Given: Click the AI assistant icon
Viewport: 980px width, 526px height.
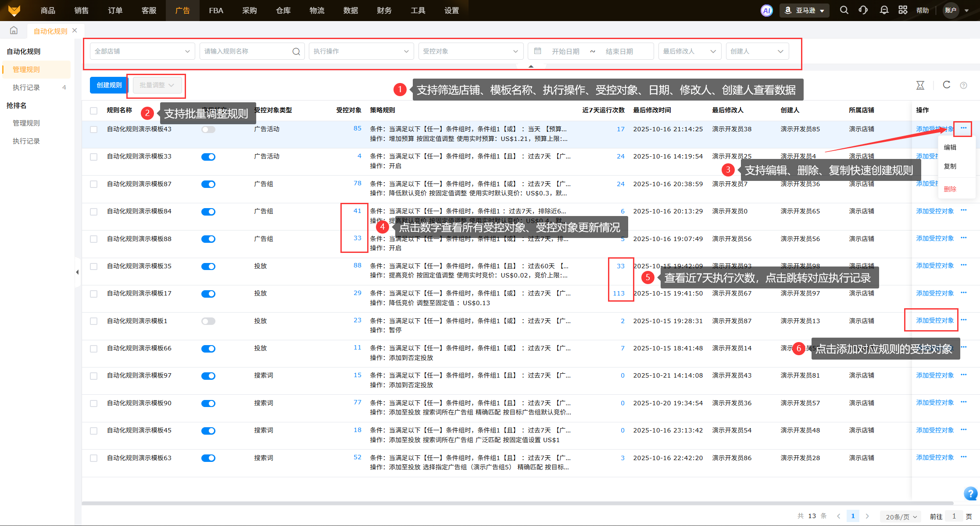Looking at the screenshot, I should [x=766, y=11].
